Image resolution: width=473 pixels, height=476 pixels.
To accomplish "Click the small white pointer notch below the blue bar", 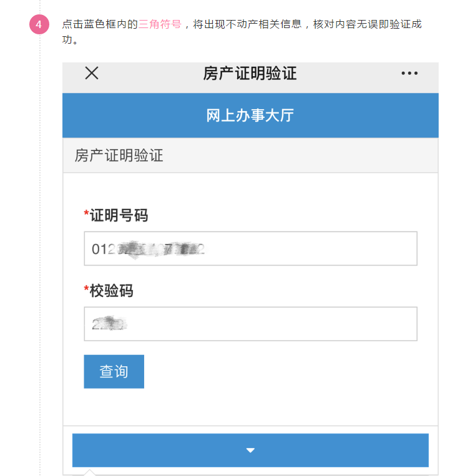I will pyautogui.click(x=89, y=472).
